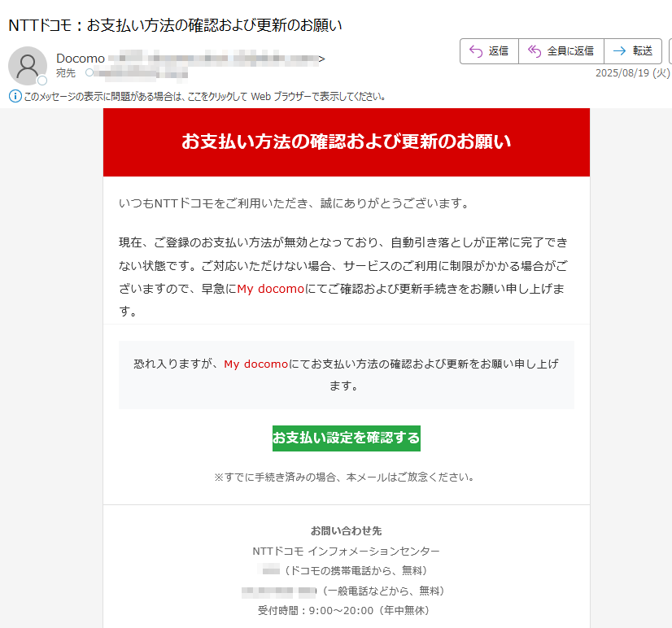The image size is (672, 628).
Task: Click the blue forward arrow icon
Action: click(619, 51)
